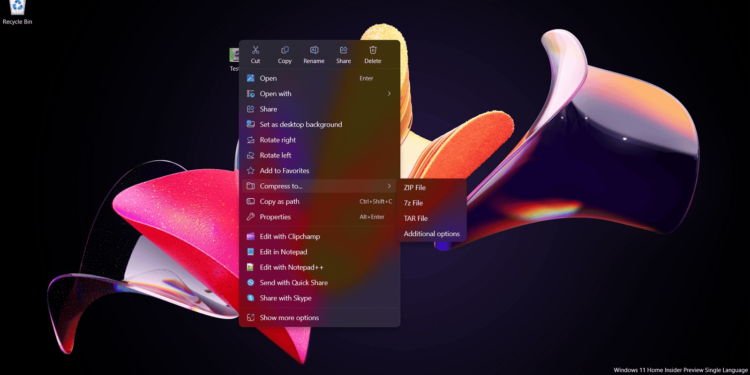750x375 pixels.
Task: Choose Edit with Clipchamp
Action: (x=320, y=236)
